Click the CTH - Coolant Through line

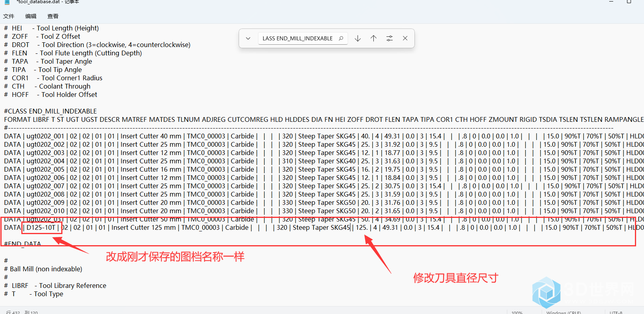pyautogui.click(x=47, y=86)
